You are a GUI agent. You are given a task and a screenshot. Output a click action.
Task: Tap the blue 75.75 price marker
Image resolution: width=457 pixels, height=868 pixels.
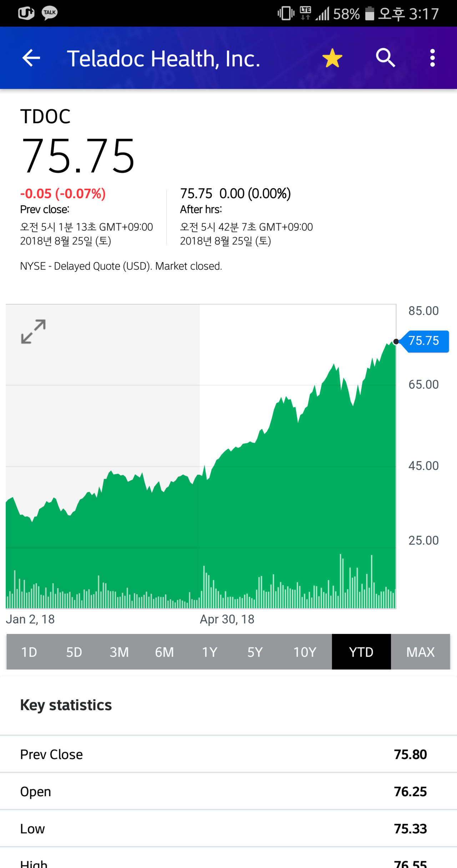[424, 341]
